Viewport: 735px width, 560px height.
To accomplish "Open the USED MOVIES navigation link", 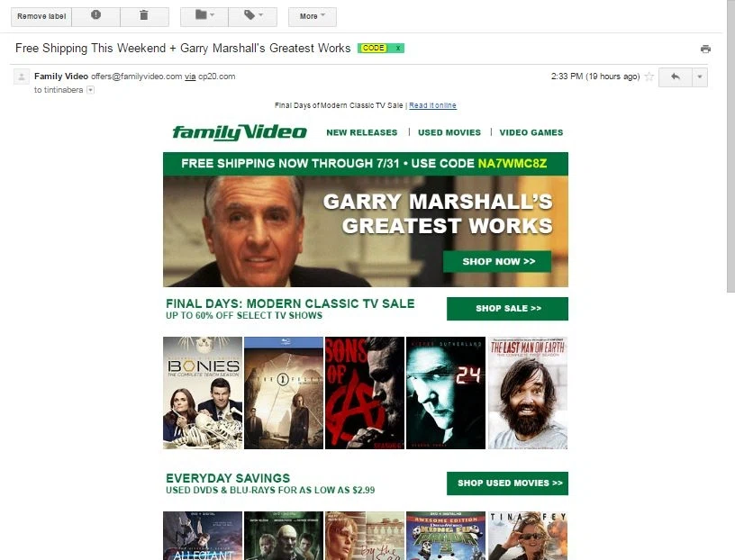I will point(449,132).
